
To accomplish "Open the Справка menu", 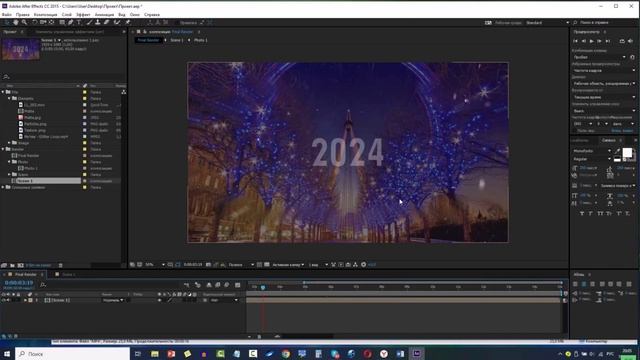I will pos(152,14).
